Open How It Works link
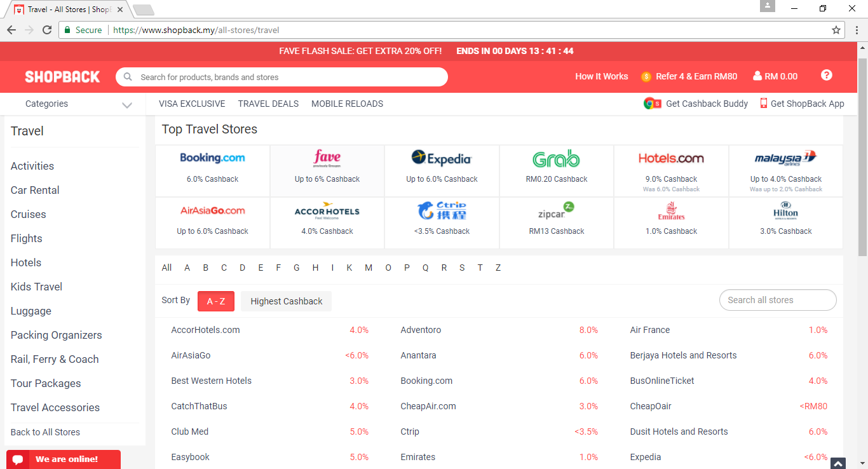 601,76
